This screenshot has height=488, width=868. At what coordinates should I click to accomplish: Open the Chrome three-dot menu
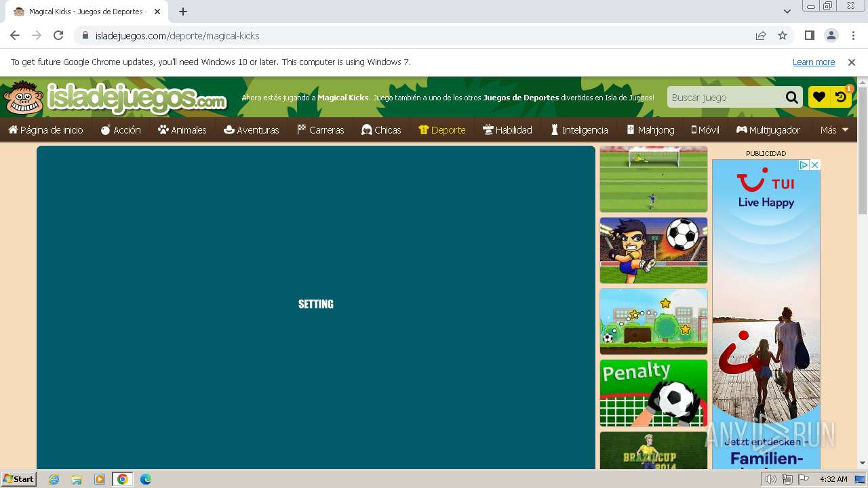852,36
